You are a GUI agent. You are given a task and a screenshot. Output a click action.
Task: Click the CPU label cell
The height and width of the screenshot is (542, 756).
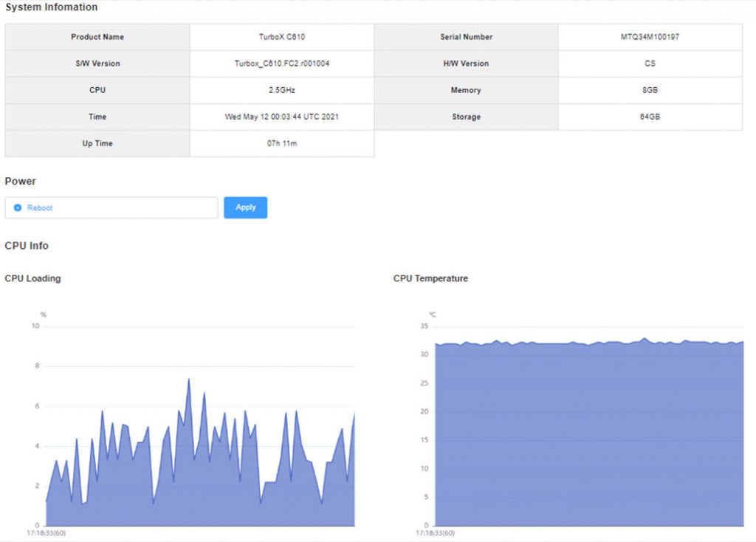97,90
